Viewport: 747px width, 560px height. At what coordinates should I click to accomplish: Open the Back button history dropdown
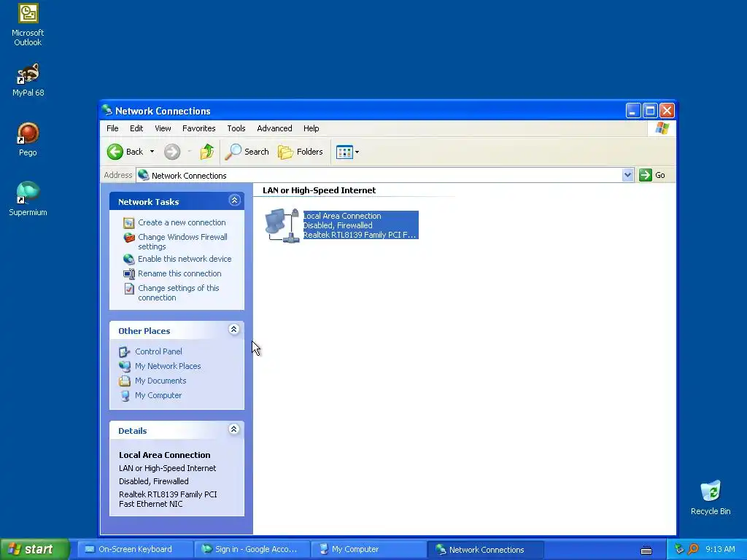152,152
